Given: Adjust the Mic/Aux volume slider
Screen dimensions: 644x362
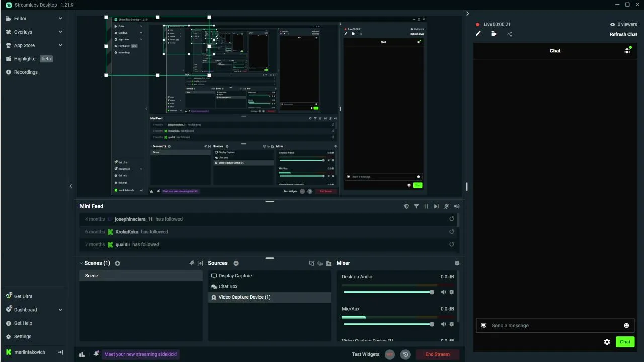Looking at the screenshot, I should (x=388, y=324).
